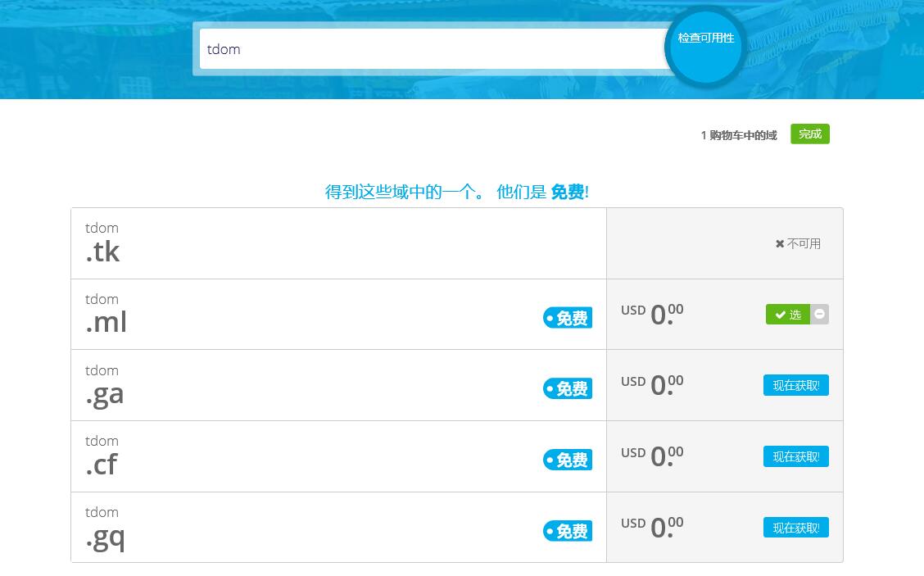Select the tdom .tk domain name
The image size is (924, 576).
point(103,243)
